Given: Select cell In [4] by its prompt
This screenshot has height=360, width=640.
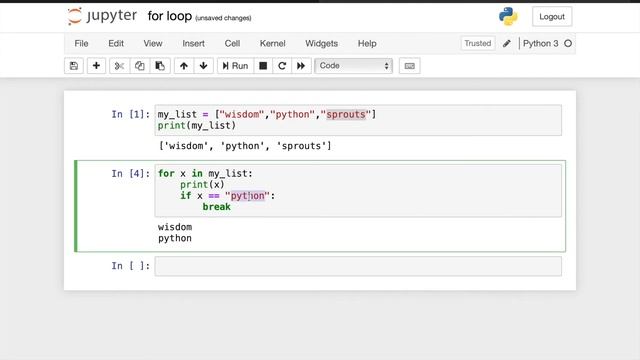Looking at the screenshot, I should click(x=131, y=173).
